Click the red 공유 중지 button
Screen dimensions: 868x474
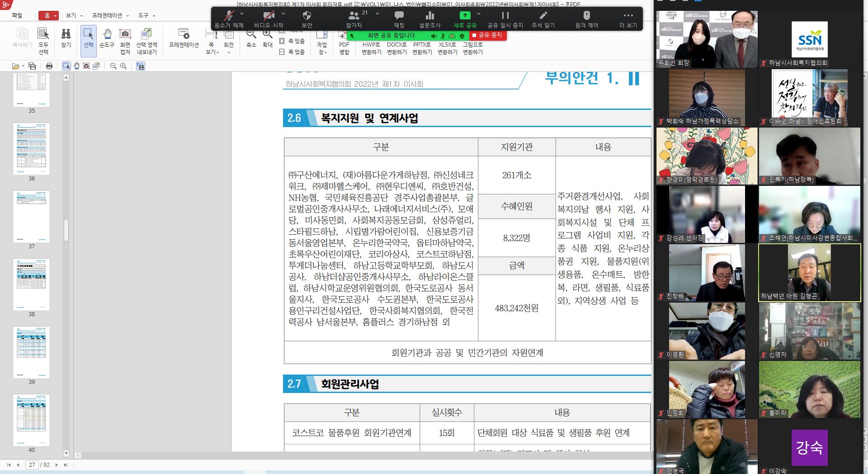pyautogui.click(x=487, y=35)
